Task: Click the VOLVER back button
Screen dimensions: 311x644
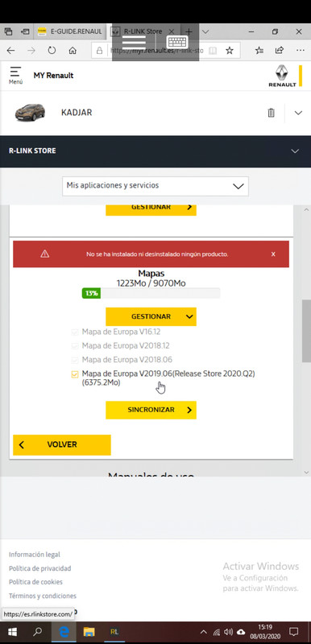Action: coord(62,445)
